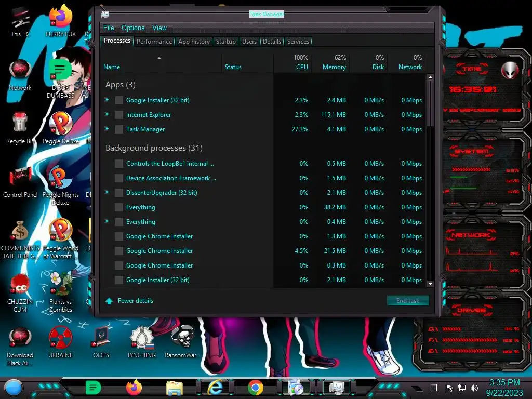532x399 pixels.
Task: Click the Status column header
Action: [x=248, y=62]
